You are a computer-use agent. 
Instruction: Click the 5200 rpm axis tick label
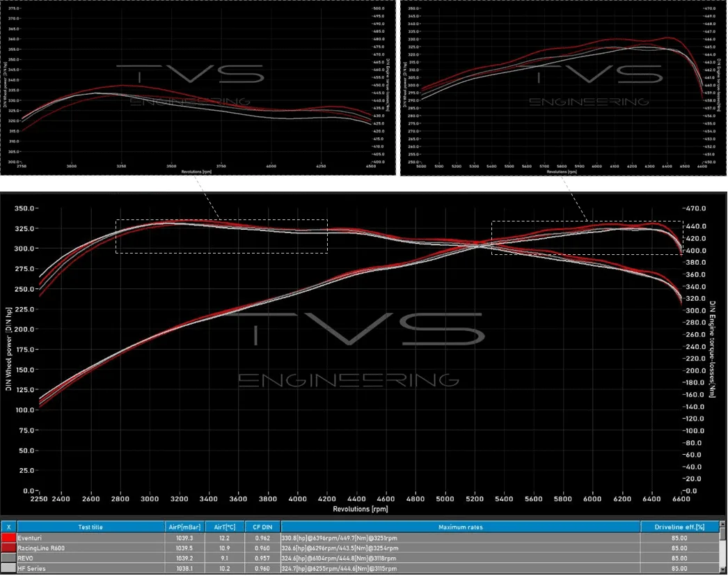475,499
